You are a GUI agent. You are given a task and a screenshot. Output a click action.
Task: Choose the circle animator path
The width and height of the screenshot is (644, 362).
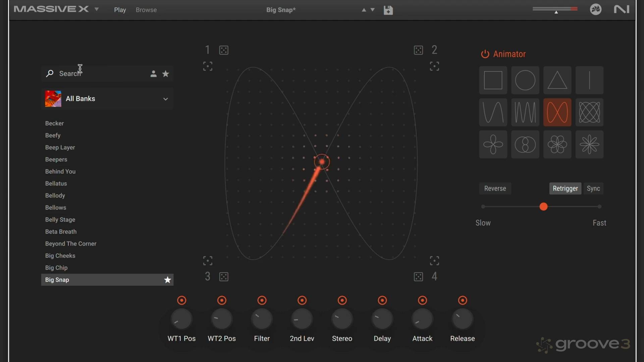click(525, 80)
